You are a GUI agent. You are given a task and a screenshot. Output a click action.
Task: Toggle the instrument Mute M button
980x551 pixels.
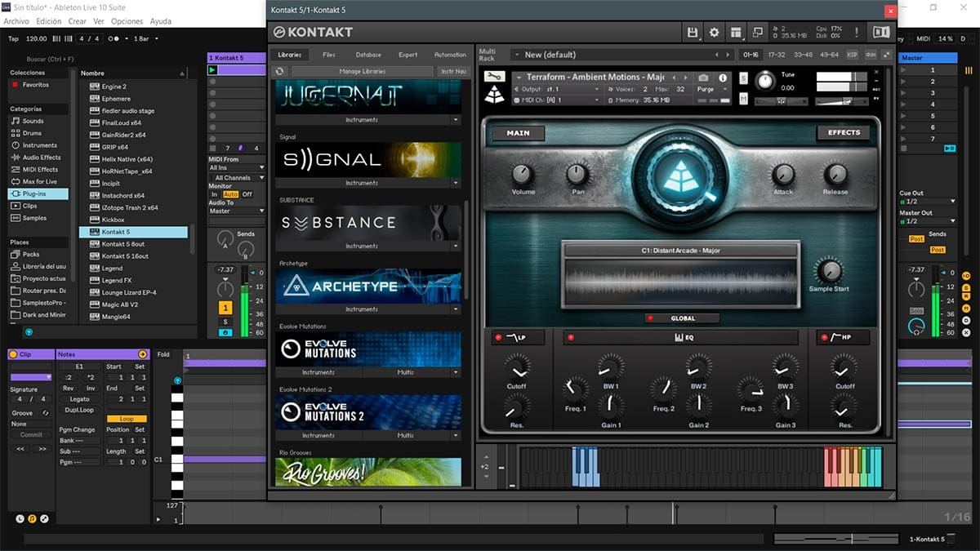pos(744,99)
